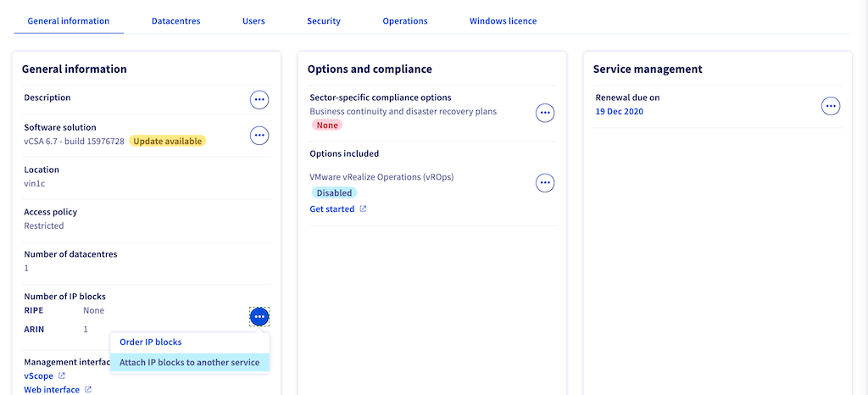The image size is (868, 395).
Task: Open the Sector-specific compliance options ellipsis menu
Action: point(545,113)
